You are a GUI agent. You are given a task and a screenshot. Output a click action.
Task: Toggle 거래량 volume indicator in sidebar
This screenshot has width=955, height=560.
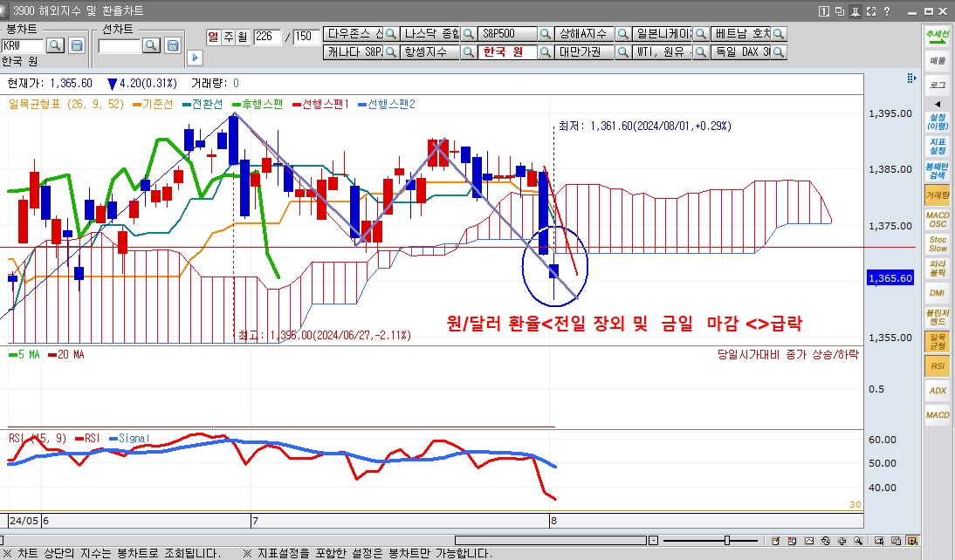click(938, 195)
